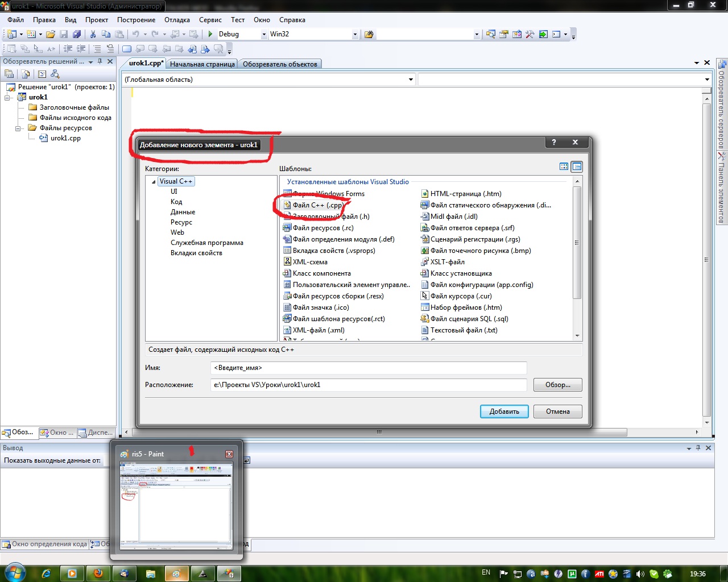Click the Increase Indent toolbar icon
The image size is (728, 582).
[x=81, y=49]
